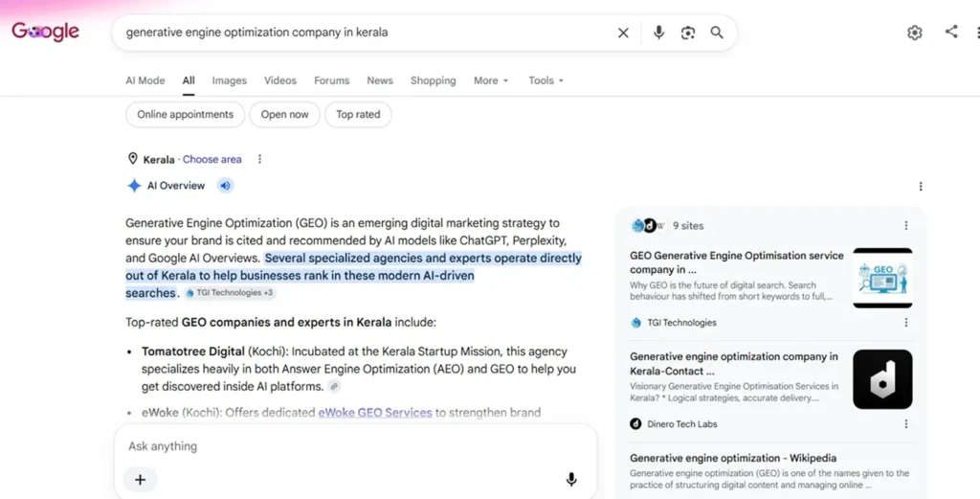Open AI Overview three-dot options menu
Screen dimensions: 980x499
pos(920,187)
